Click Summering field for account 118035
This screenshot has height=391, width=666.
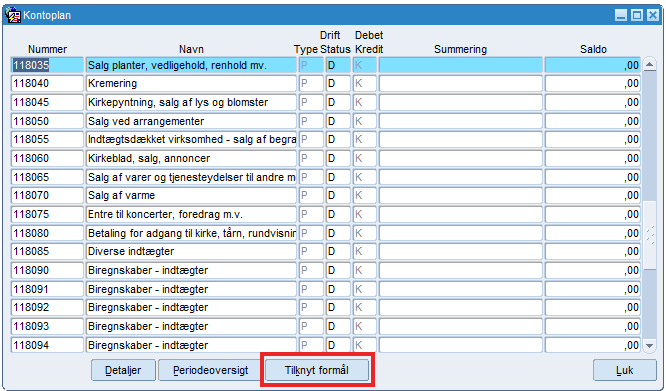pos(461,65)
